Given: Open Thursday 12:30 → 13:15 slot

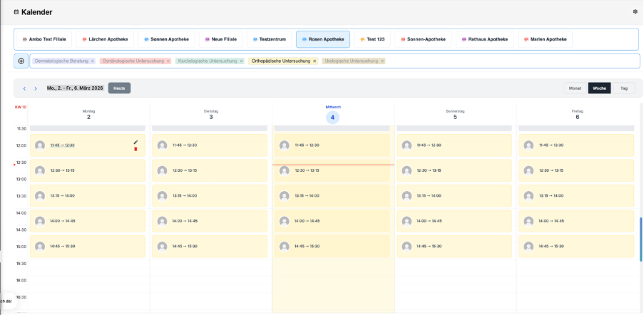Looking at the screenshot, I should (454, 170).
